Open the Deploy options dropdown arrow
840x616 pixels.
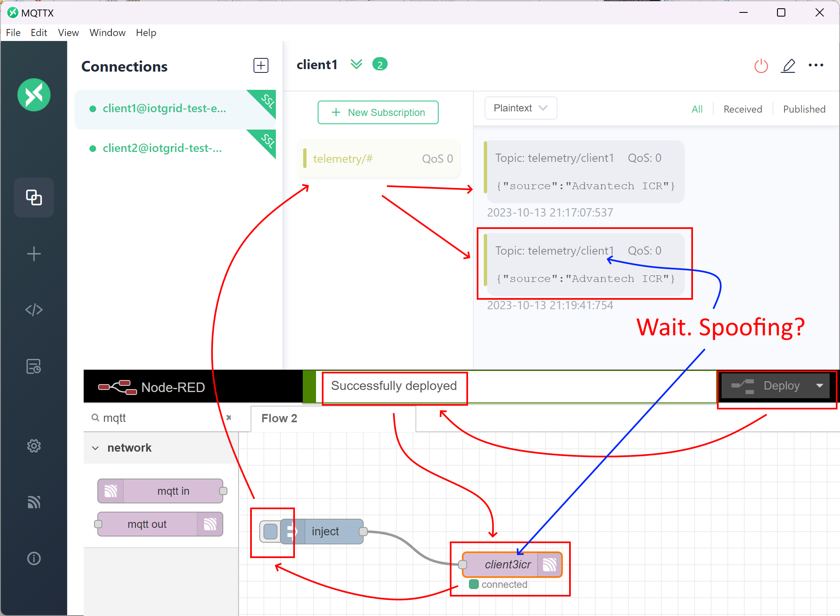(819, 386)
